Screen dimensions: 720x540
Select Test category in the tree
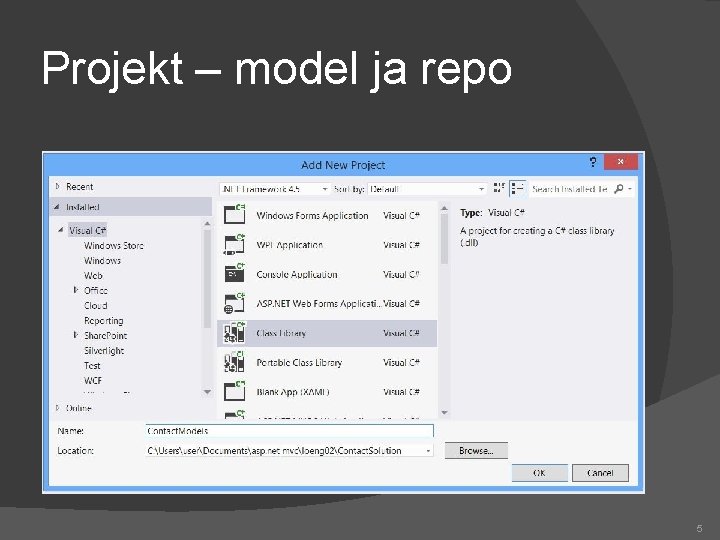pos(92,366)
